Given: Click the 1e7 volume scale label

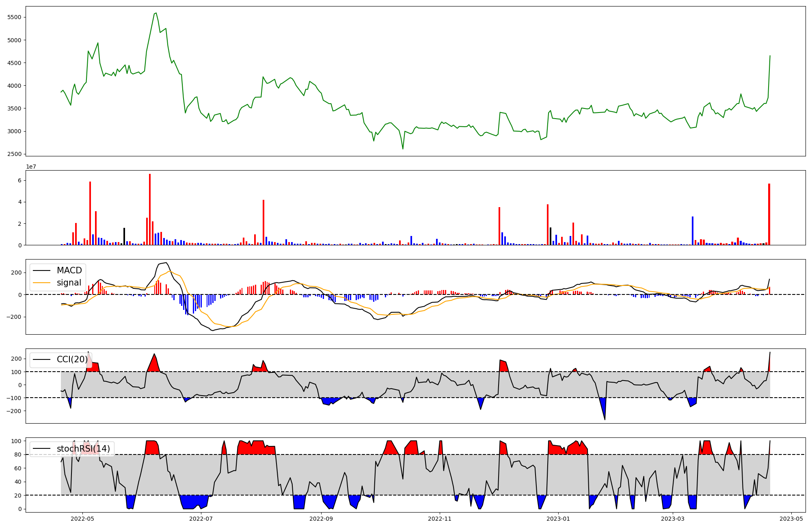Looking at the screenshot, I should (x=31, y=167).
